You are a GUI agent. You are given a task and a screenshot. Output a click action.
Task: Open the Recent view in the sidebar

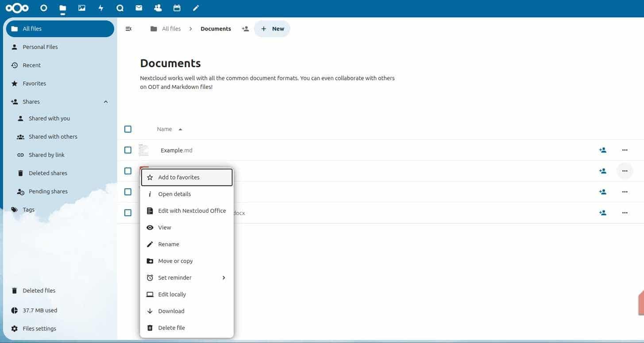pyautogui.click(x=60, y=65)
